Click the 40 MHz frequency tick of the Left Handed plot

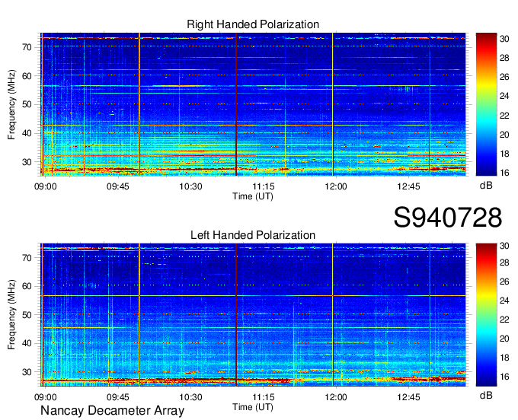[27, 343]
